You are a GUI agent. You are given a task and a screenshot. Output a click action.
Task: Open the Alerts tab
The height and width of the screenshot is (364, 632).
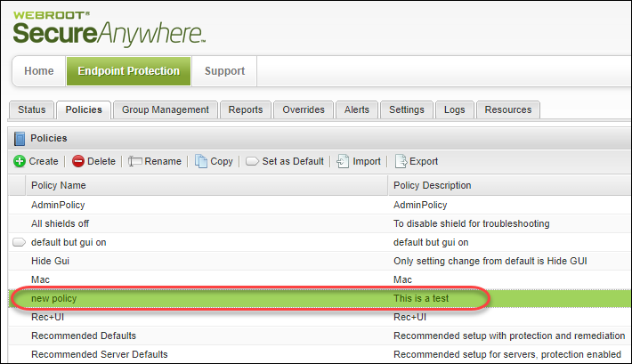[x=357, y=109]
